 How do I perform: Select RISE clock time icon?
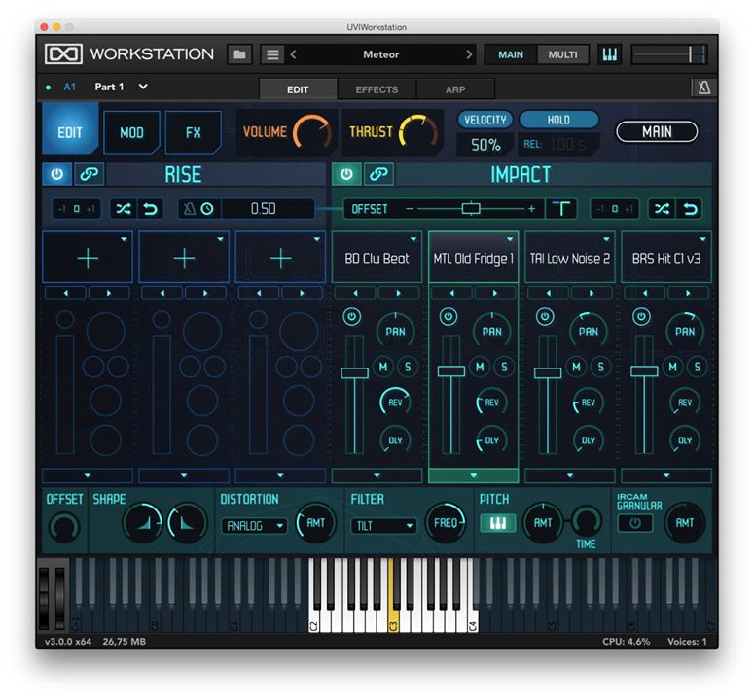(207, 209)
